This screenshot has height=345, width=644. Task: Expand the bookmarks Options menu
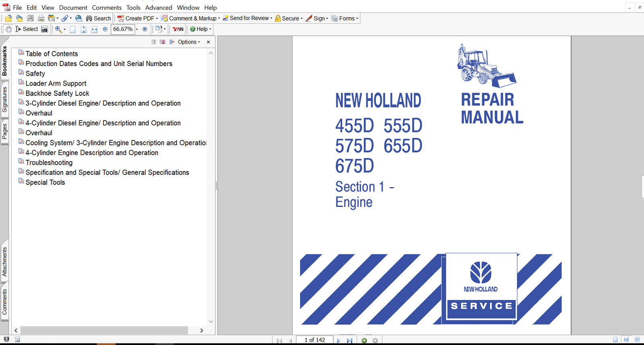tap(189, 42)
